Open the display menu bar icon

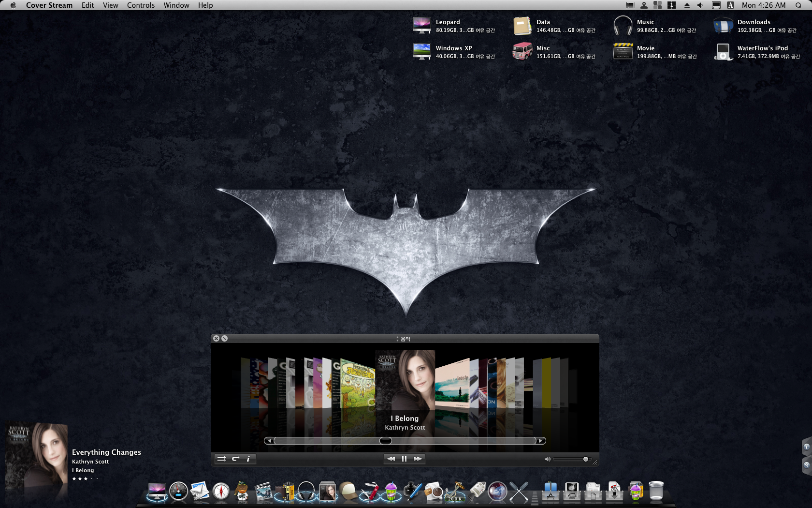point(716,5)
